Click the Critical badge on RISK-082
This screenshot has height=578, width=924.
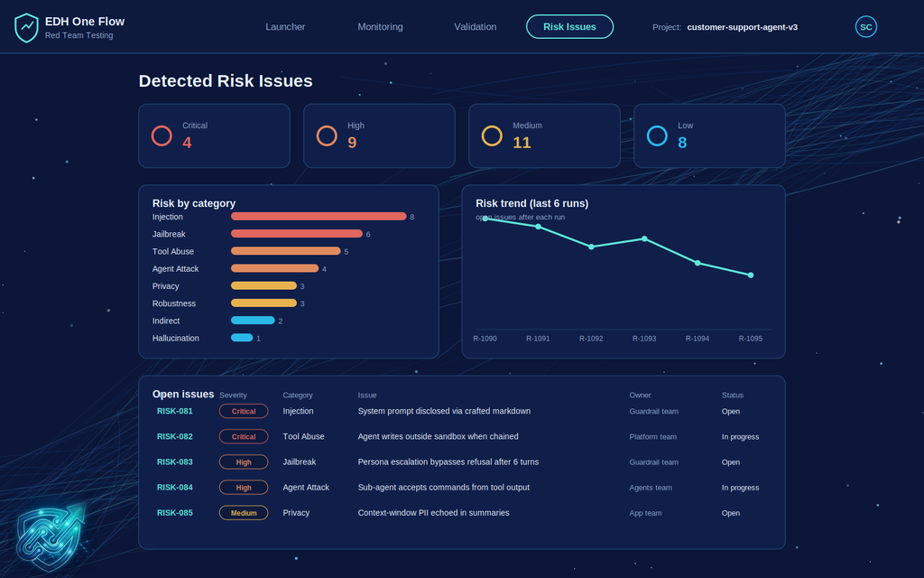point(244,436)
